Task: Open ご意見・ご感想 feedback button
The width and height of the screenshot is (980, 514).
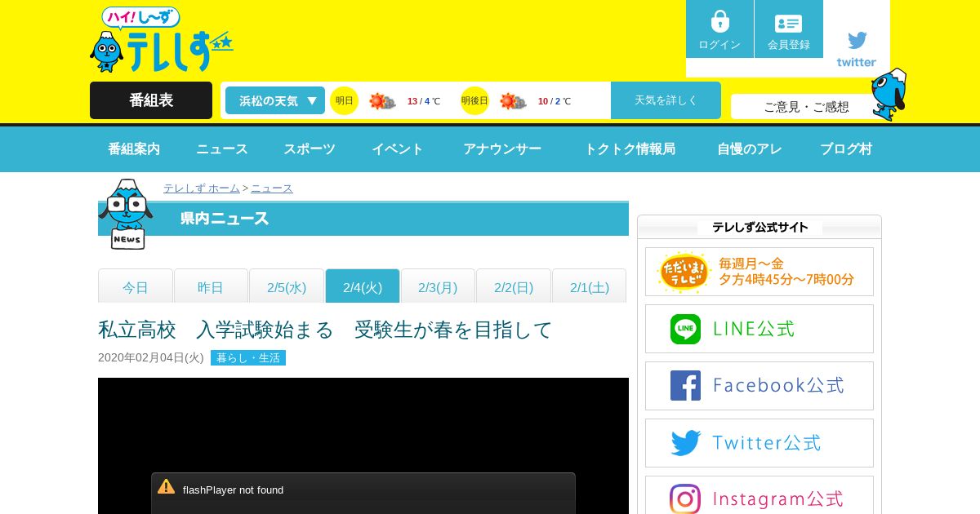Action: coord(806,106)
